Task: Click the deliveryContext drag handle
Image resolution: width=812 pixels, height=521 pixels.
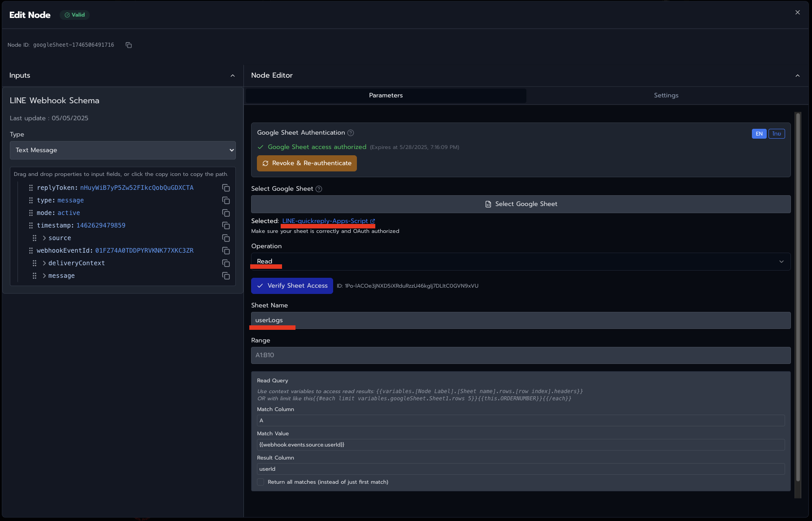Action: tap(35, 263)
